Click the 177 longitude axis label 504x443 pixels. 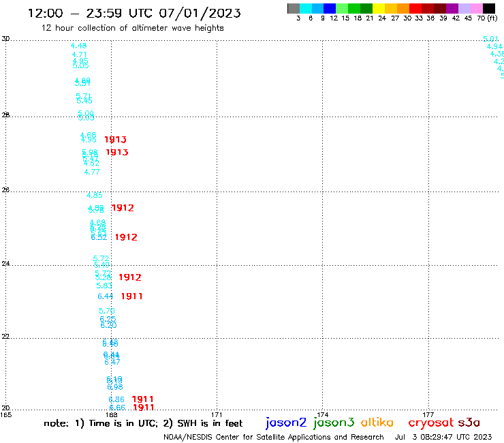(428, 414)
